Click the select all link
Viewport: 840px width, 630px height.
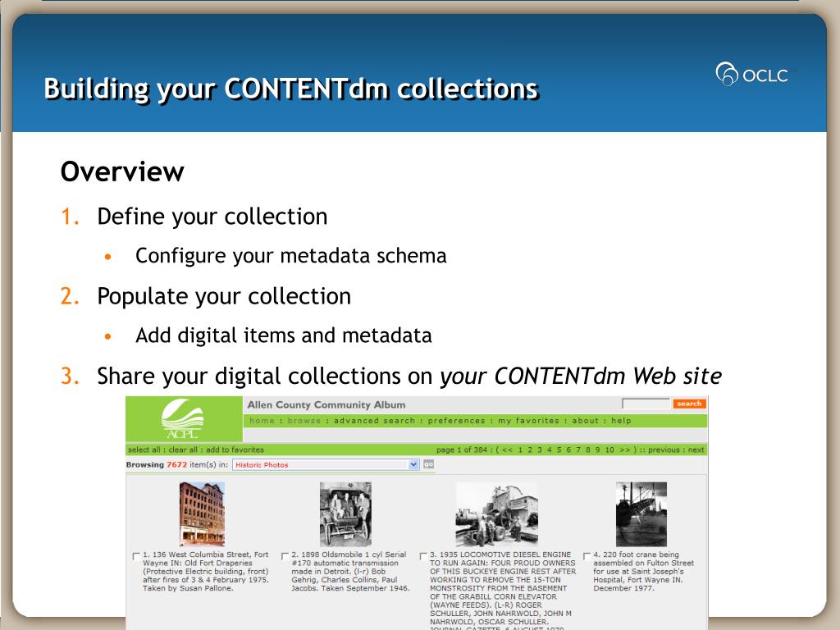[144, 450]
